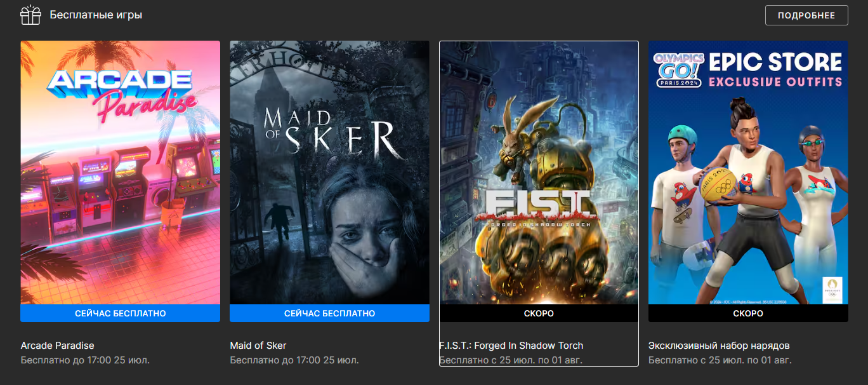Click СКОРО banner under F.I.S.T.
The width and height of the screenshot is (868, 385).
coord(539,313)
